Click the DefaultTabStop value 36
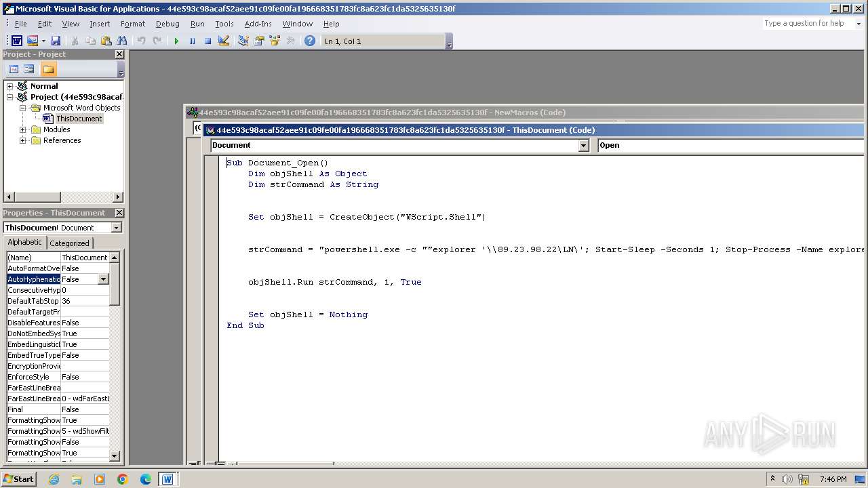 (x=85, y=301)
